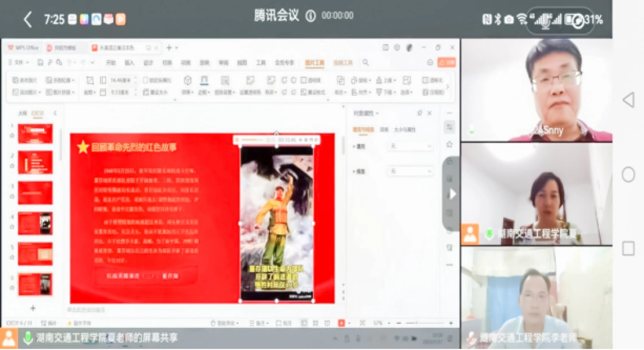644x350 pixels.
Task: Open the fill type dropdown showing 无
Action: [410, 146]
